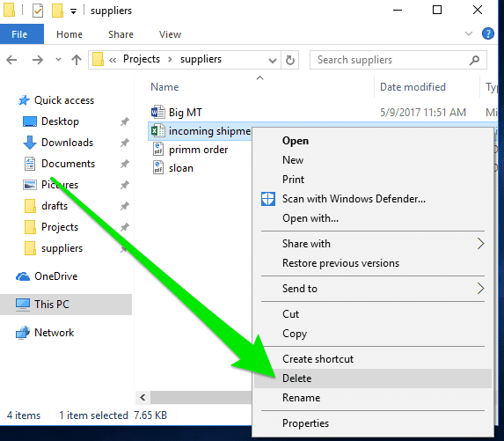
Task: Click Projects in the address breadcrumb
Action: [x=142, y=59]
